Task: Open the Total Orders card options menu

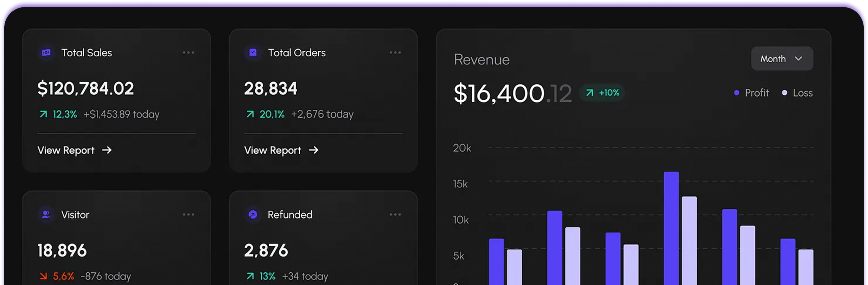Action: [x=395, y=53]
